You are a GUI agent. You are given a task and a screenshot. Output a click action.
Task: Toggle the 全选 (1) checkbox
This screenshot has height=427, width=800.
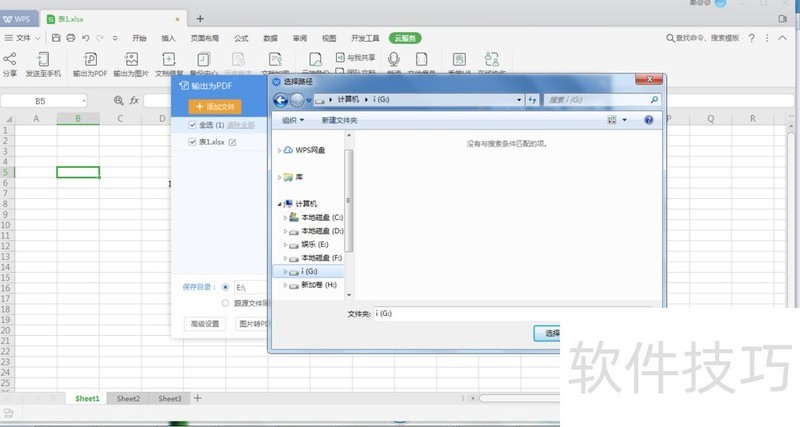pos(192,125)
